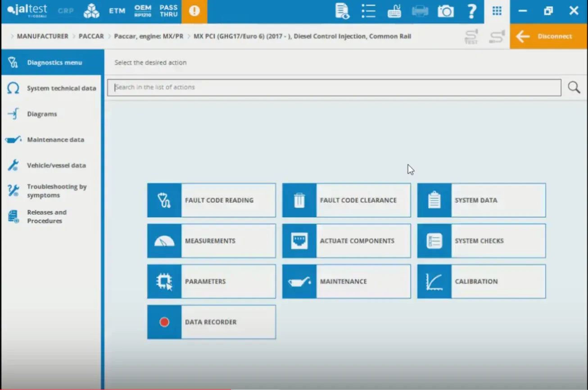588x390 pixels.
Task: Click the oil can icon on Maintenance tile
Action: (x=299, y=282)
